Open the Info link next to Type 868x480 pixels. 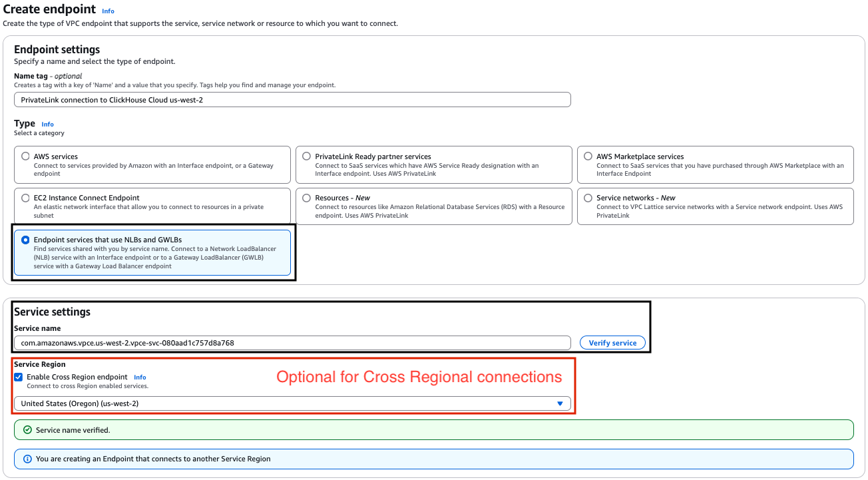pyautogui.click(x=47, y=124)
